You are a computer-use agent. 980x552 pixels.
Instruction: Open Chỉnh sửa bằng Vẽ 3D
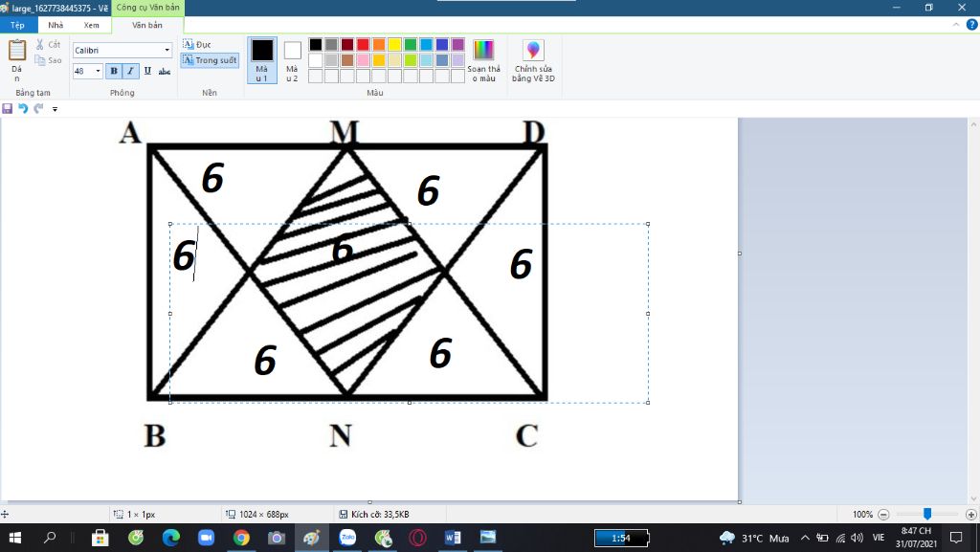tap(533, 60)
